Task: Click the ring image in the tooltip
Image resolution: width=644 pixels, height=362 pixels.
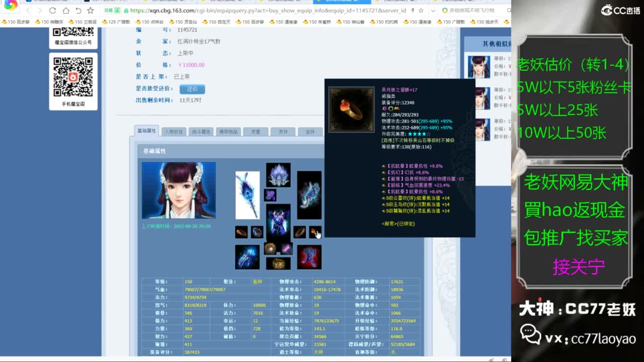Action: pyautogui.click(x=352, y=110)
